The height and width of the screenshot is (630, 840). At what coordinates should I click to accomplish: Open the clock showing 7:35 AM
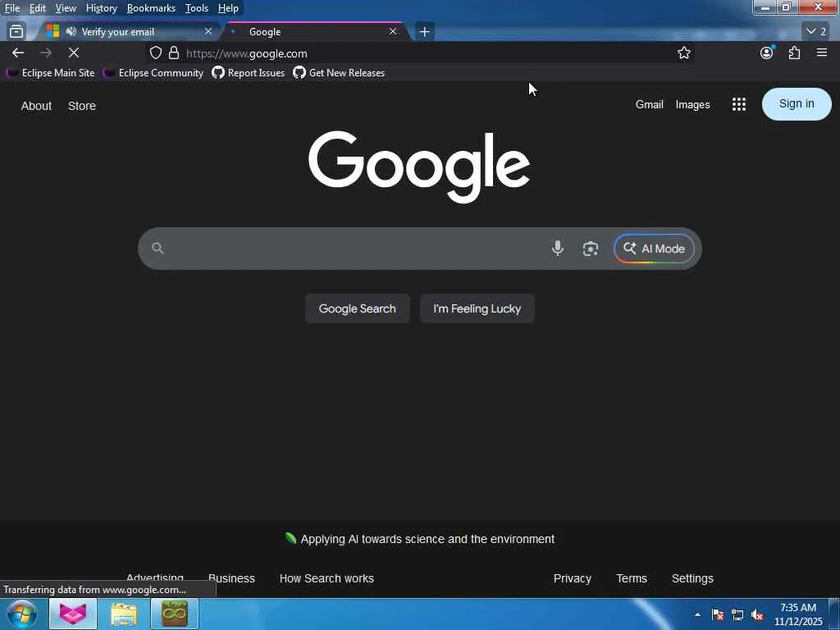(798, 614)
